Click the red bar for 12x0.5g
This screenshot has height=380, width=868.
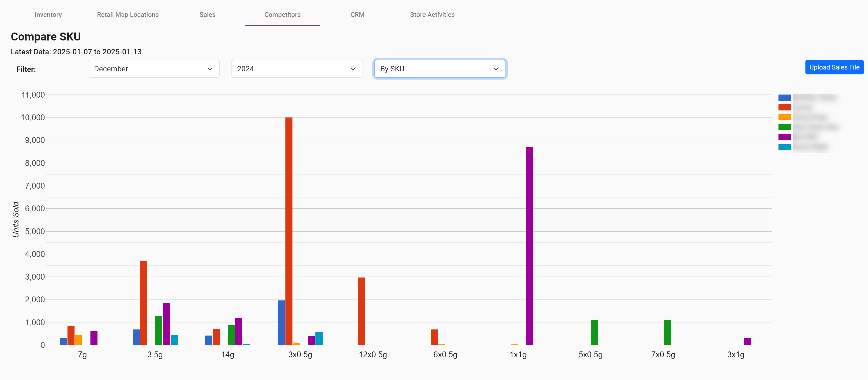361,311
